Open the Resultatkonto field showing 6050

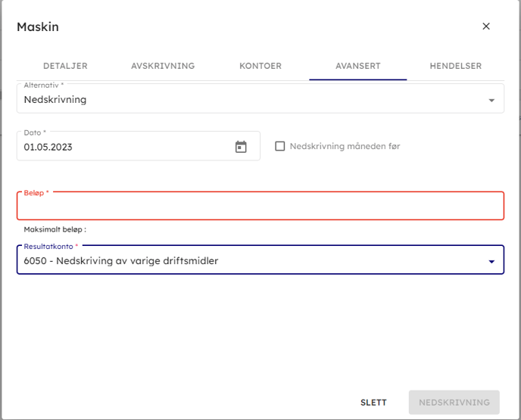point(250,262)
